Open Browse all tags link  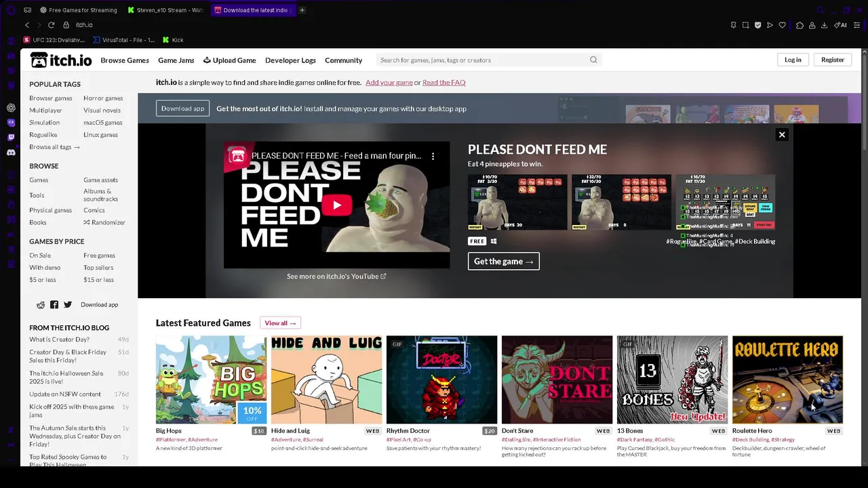pos(54,147)
